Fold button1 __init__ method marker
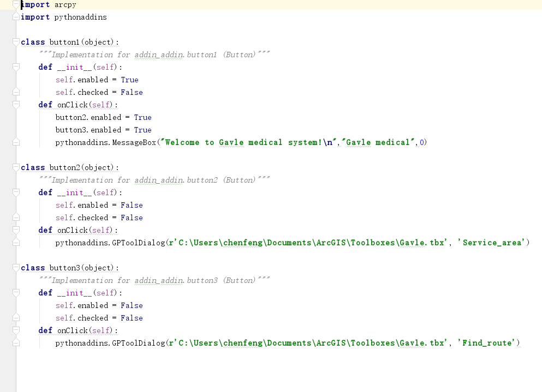This screenshot has width=542, height=392. (x=16, y=67)
